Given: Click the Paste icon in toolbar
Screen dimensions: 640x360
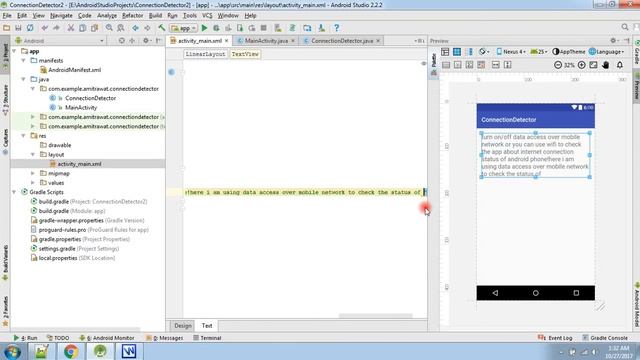Looking at the screenshot, I should (x=94, y=28).
